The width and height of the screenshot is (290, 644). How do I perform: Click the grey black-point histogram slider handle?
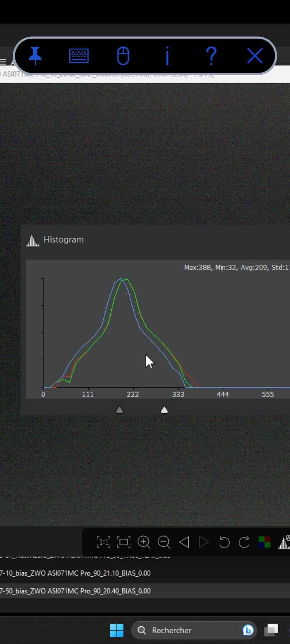(120, 410)
